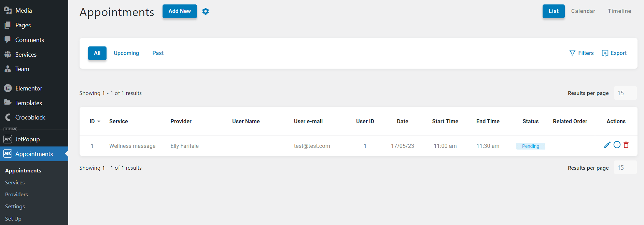This screenshot has width=644, height=225.
Task: Click the test@test.com email cell
Action: (x=312, y=146)
